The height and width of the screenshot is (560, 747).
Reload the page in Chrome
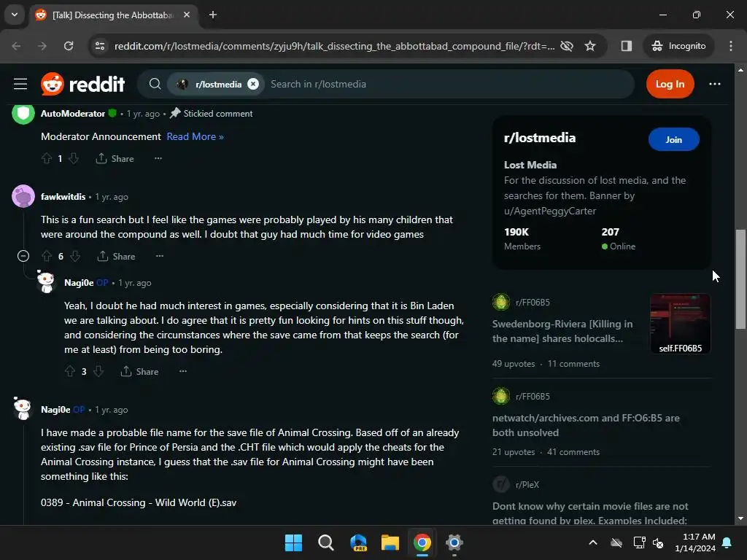[x=69, y=46]
